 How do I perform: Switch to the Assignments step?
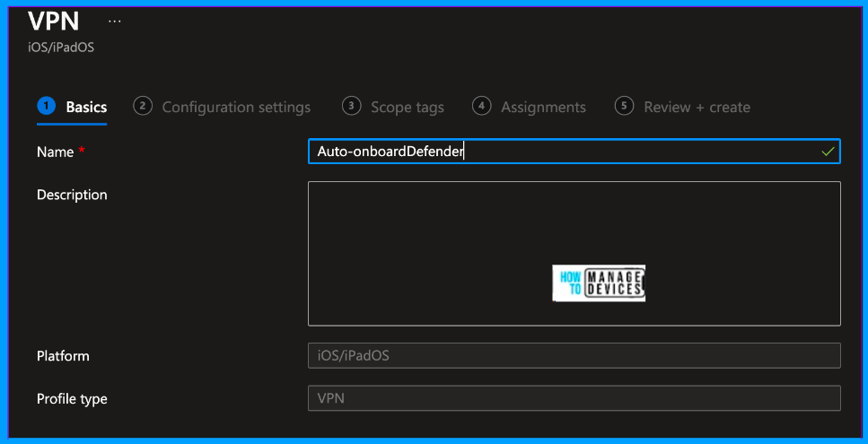tap(530, 108)
